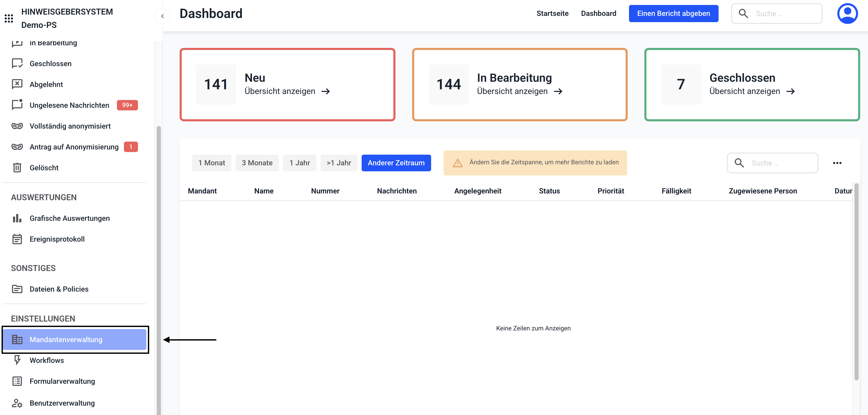Image resolution: width=868 pixels, height=415 pixels.
Task: Select the 1 Monat time filter
Action: point(212,163)
